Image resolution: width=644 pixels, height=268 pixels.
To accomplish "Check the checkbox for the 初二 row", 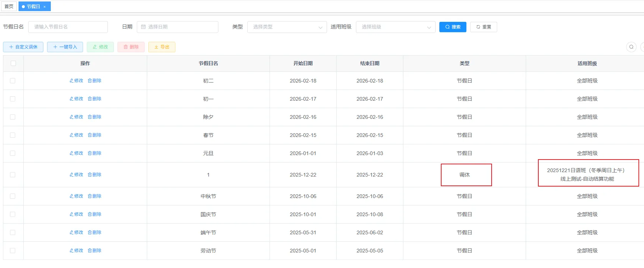I will pos(13,81).
